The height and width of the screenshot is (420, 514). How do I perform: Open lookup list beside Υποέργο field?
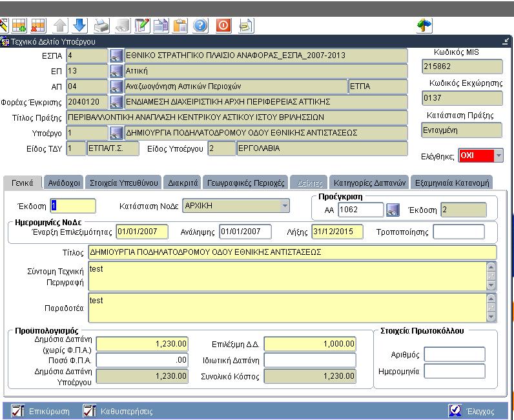[x=116, y=133]
